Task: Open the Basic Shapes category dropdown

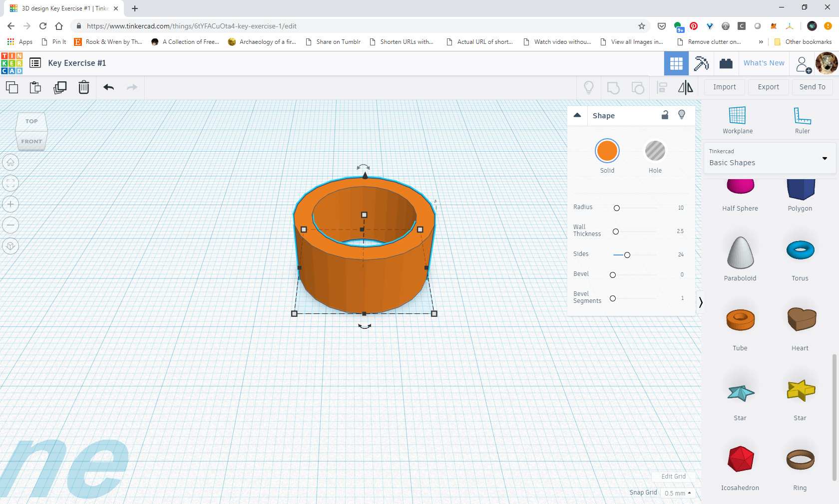Action: coord(770,158)
